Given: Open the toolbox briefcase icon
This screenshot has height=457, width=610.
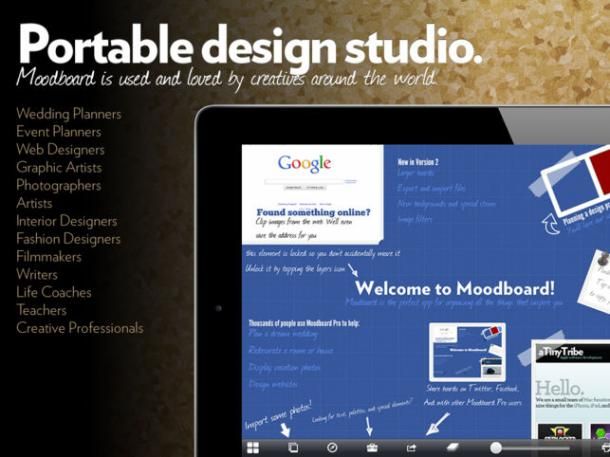Looking at the screenshot, I should click(x=372, y=448).
